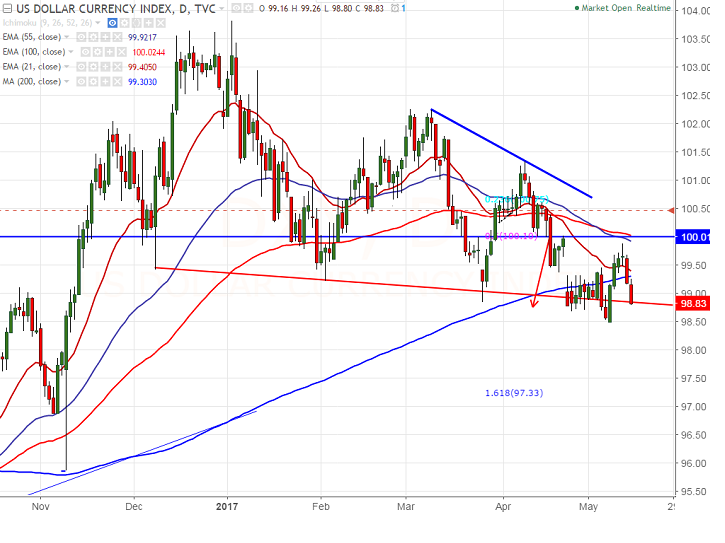Click the 2017 label on time axis
This screenshot has width=725, height=543.
click(x=227, y=506)
